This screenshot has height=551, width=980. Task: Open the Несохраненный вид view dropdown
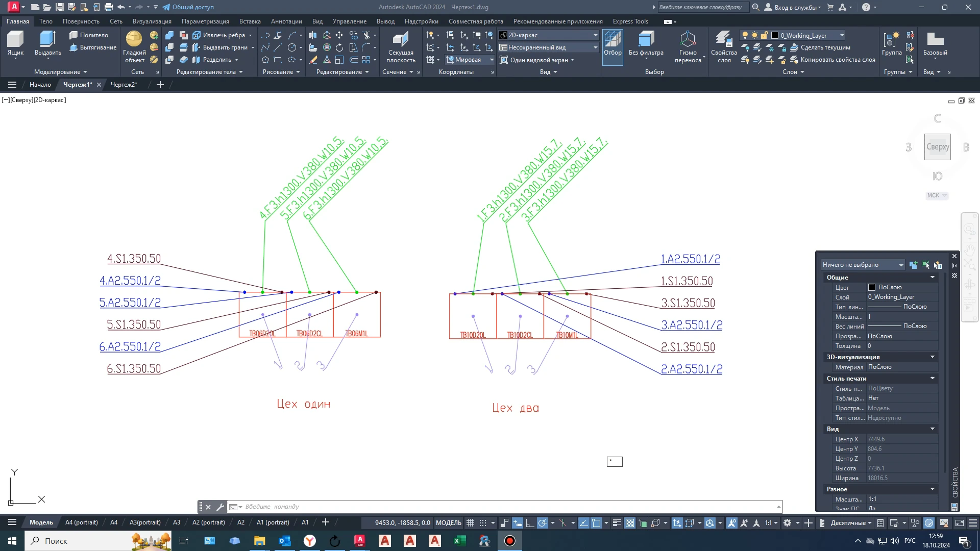tap(549, 47)
